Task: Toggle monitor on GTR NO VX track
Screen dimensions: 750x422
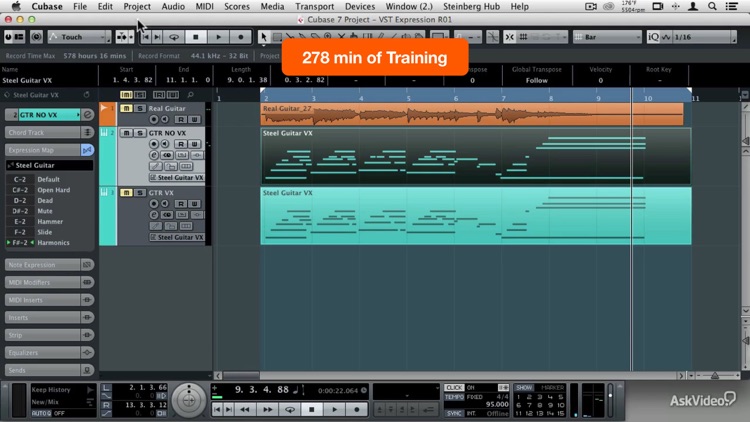Action: (x=165, y=144)
